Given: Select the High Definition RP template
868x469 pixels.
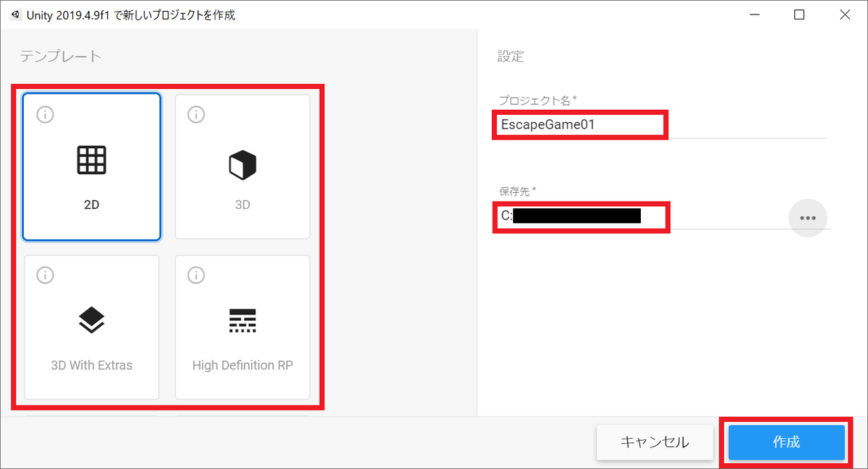Looking at the screenshot, I should [x=243, y=327].
